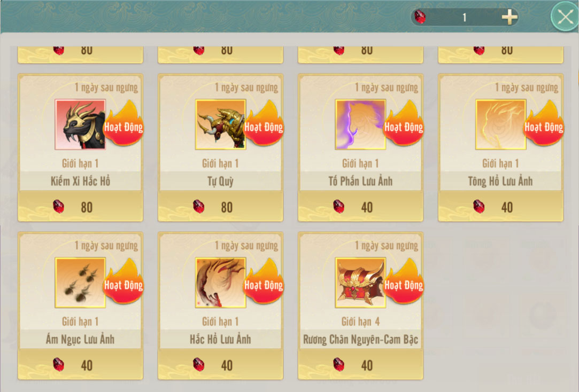This screenshot has height=392, width=579.
Task: Buy Hắc Hổ Lưu Ảnh for 40 gems
Action: pyautogui.click(x=220, y=365)
